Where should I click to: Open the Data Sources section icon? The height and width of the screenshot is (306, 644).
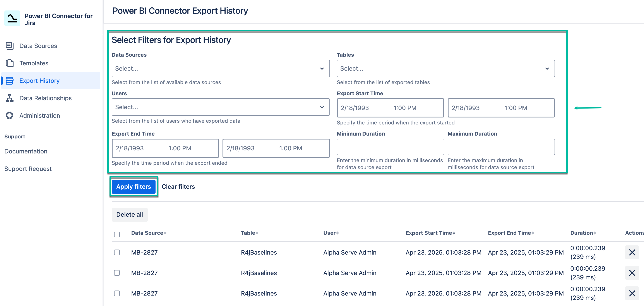(9, 46)
